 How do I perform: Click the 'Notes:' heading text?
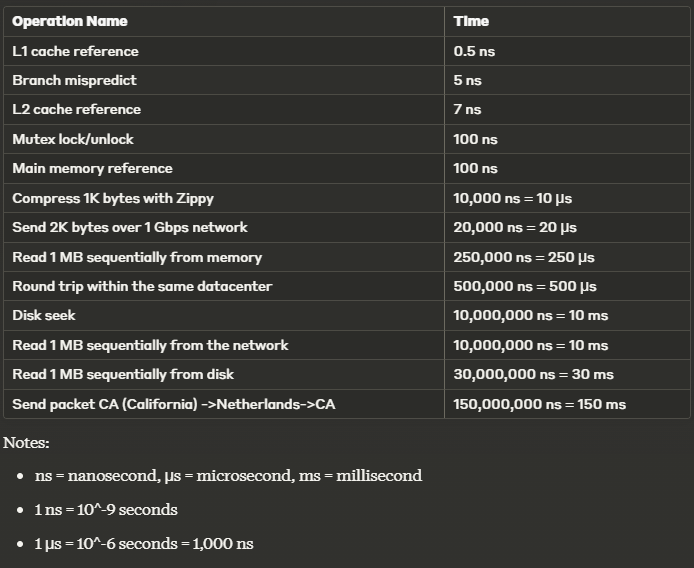click(26, 443)
